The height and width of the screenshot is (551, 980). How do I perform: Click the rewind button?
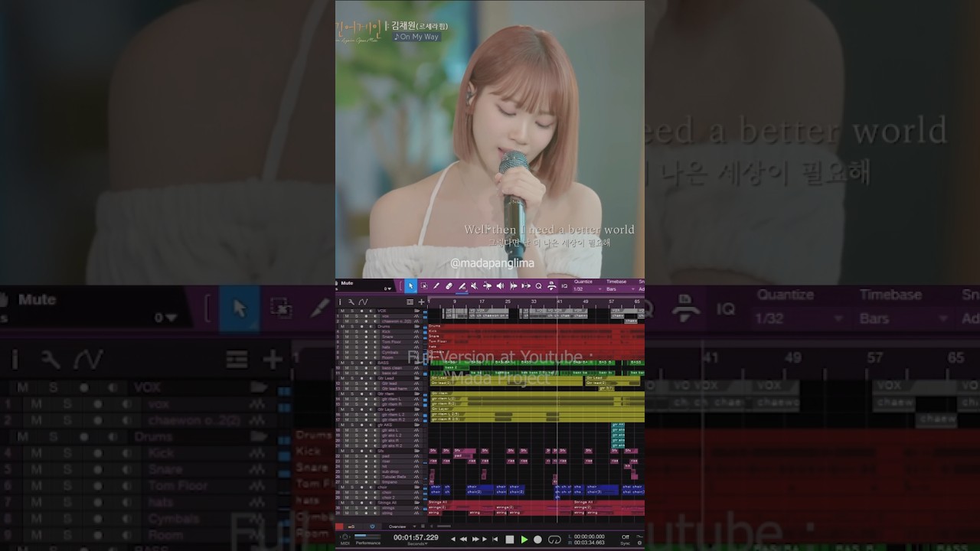[463, 540]
